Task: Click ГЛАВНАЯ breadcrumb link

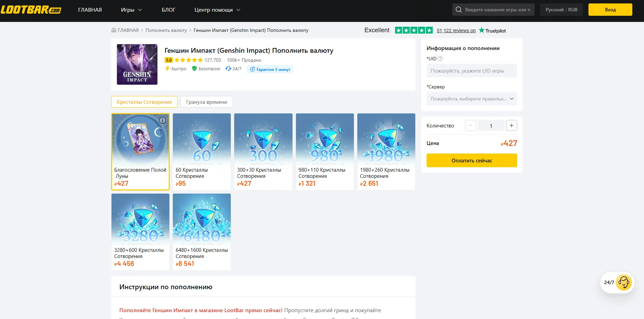Action: [128, 30]
